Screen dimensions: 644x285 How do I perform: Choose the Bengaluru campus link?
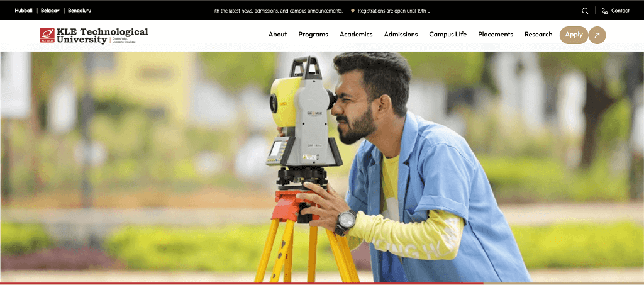pyautogui.click(x=79, y=11)
